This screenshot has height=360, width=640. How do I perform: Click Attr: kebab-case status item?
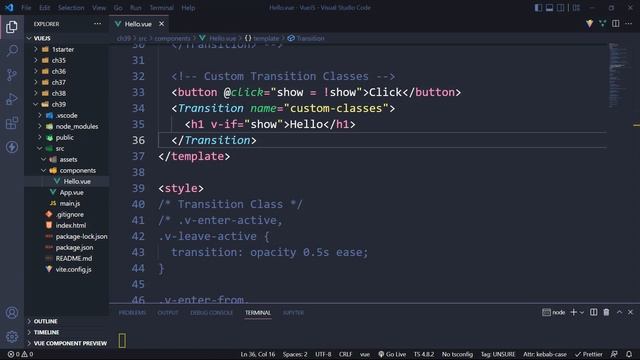tap(544, 354)
